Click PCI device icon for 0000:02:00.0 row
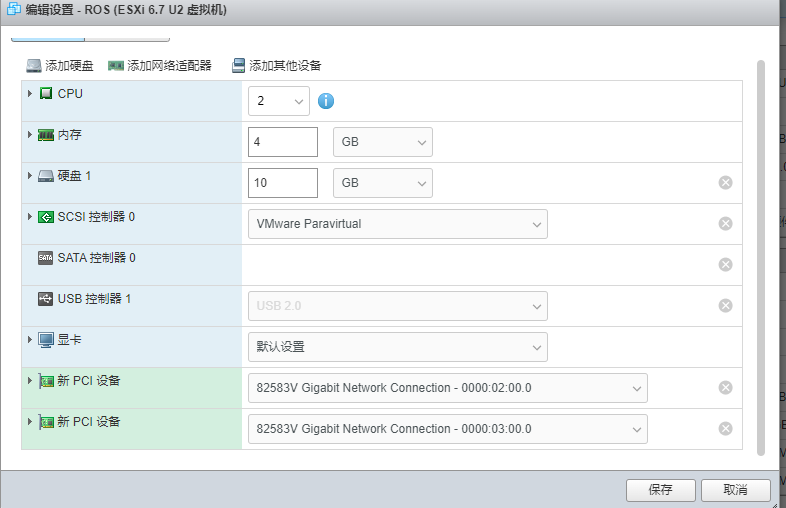 [x=46, y=381]
